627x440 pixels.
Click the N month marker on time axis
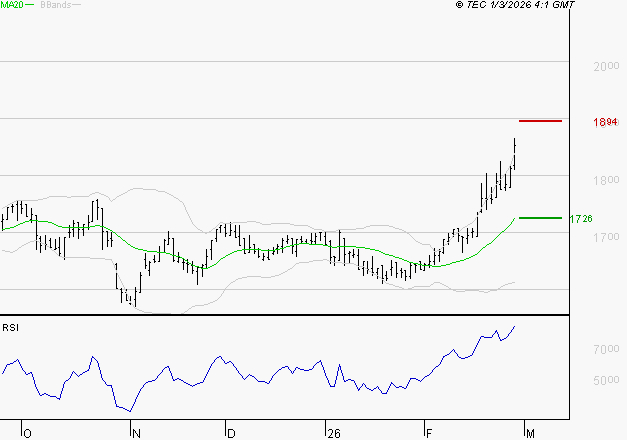tap(136, 434)
